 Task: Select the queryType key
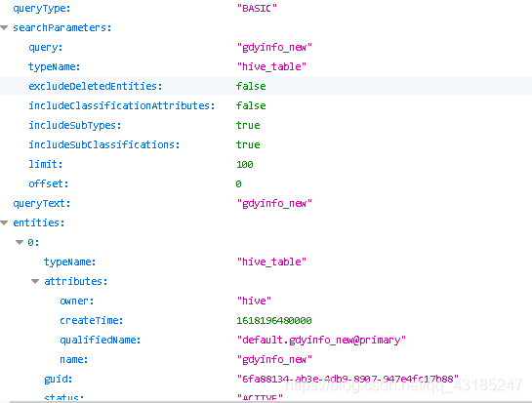pos(41,9)
